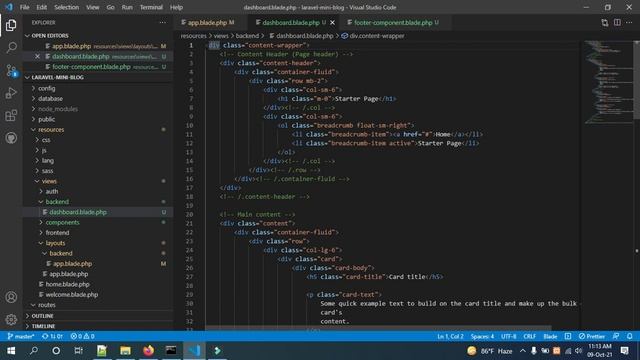The height and width of the screenshot is (360, 640).
Task: Open Explorer more actions ellipsis
Action: pyautogui.click(x=163, y=23)
